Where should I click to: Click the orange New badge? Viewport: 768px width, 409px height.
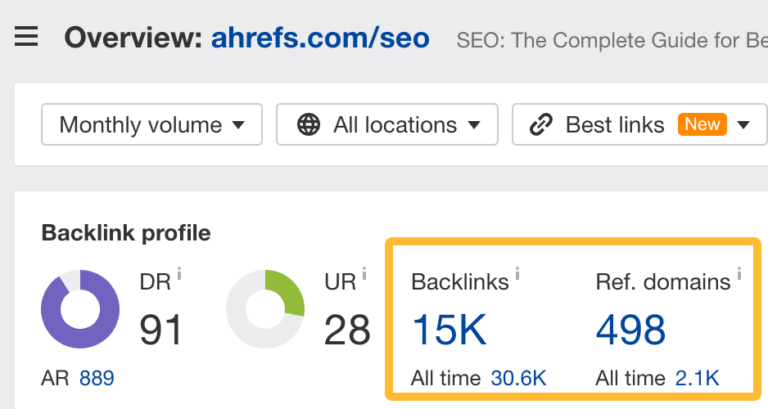702,124
